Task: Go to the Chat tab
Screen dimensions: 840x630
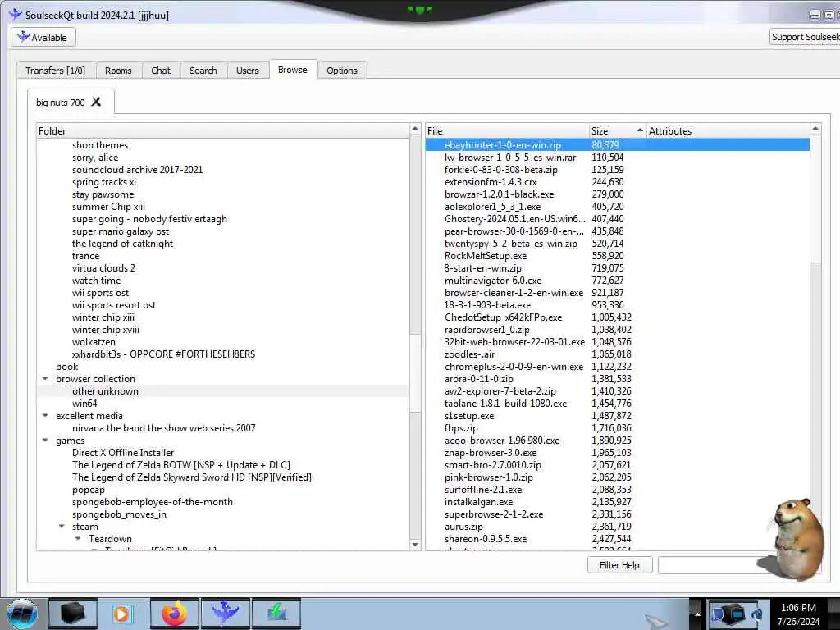Action: click(161, 71)
